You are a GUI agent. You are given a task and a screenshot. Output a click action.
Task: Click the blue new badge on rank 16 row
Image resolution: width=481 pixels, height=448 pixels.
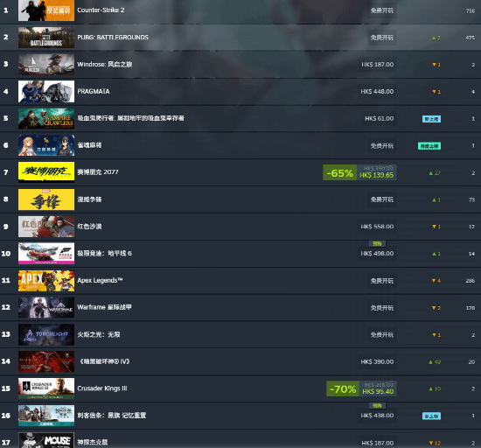(431, 416)
